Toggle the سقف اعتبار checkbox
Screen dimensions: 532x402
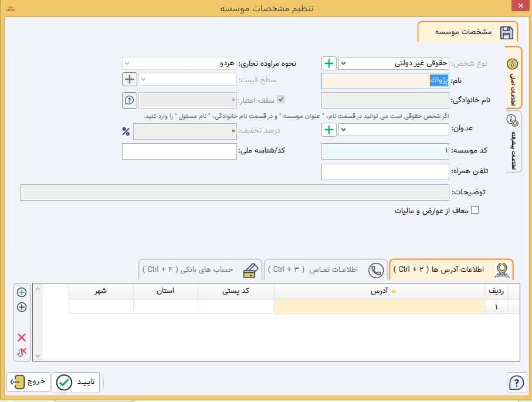click(280, 100)
